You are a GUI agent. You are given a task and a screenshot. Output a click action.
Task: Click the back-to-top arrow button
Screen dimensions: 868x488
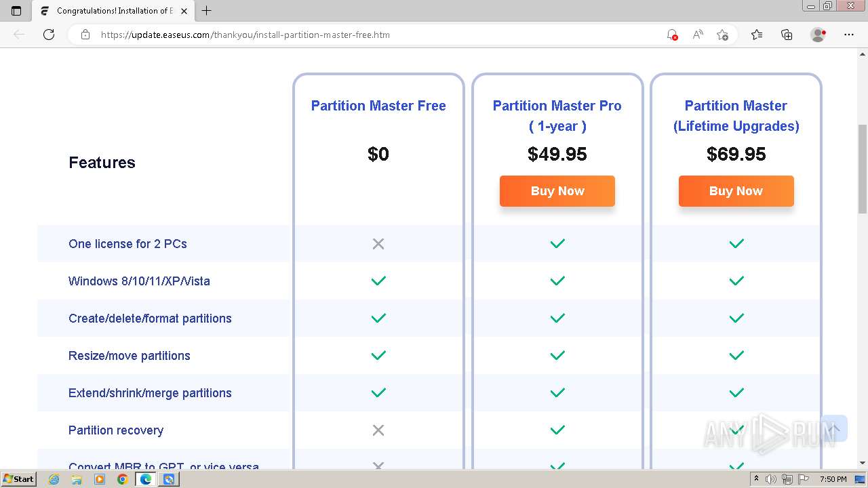(833, 428)
